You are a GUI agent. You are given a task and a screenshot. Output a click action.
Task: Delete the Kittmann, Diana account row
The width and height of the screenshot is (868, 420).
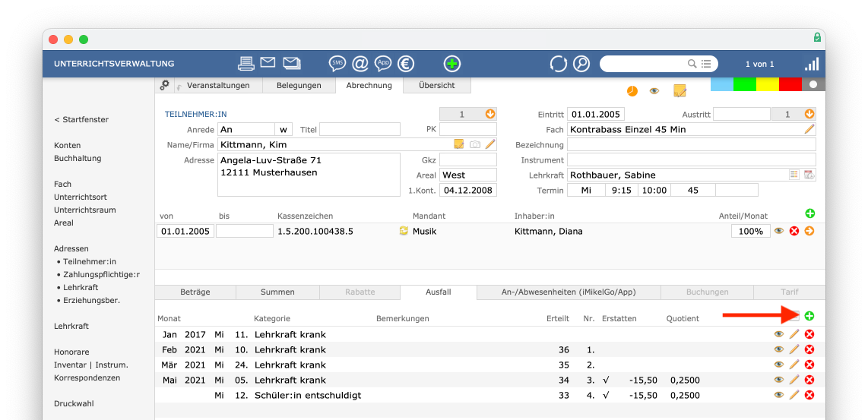point(794,232)
